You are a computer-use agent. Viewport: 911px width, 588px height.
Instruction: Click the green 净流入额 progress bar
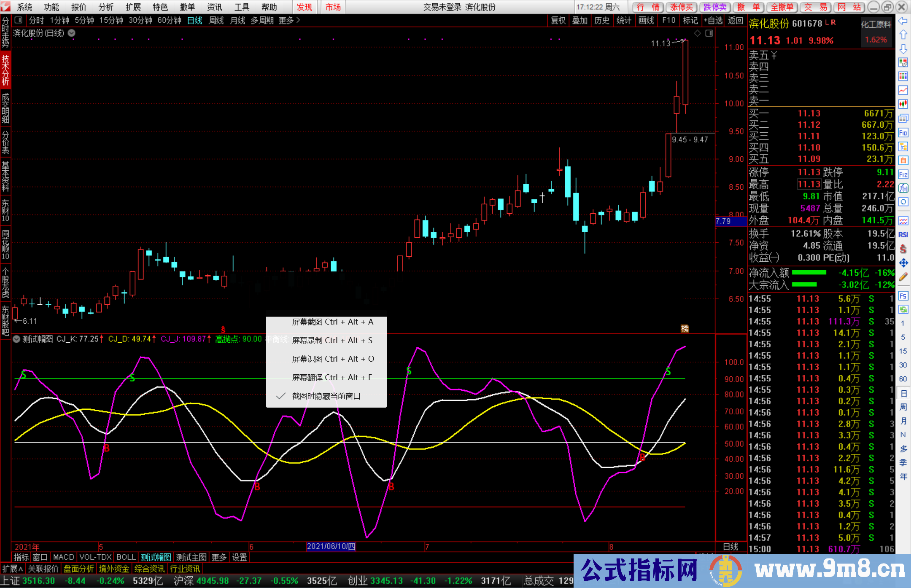[x=809, y=273]
